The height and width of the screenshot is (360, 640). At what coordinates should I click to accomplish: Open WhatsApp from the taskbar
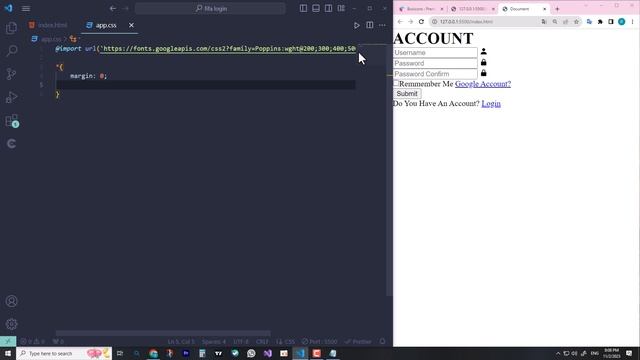pos(251,353)
